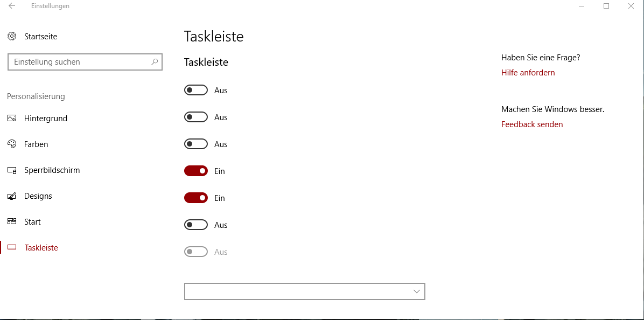Screen dimensions: 644x320
Task: Disable the second red Ein toggle
Action: 196,198
